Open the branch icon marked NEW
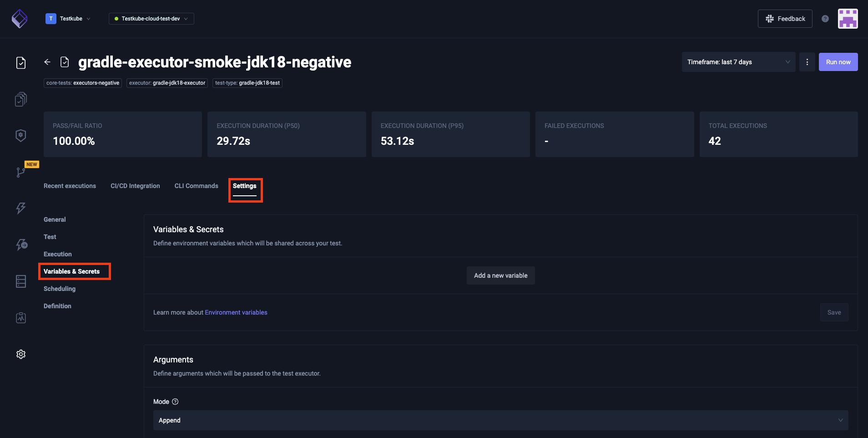This screenshot has width=868, height=438. [x=21, y=172]
